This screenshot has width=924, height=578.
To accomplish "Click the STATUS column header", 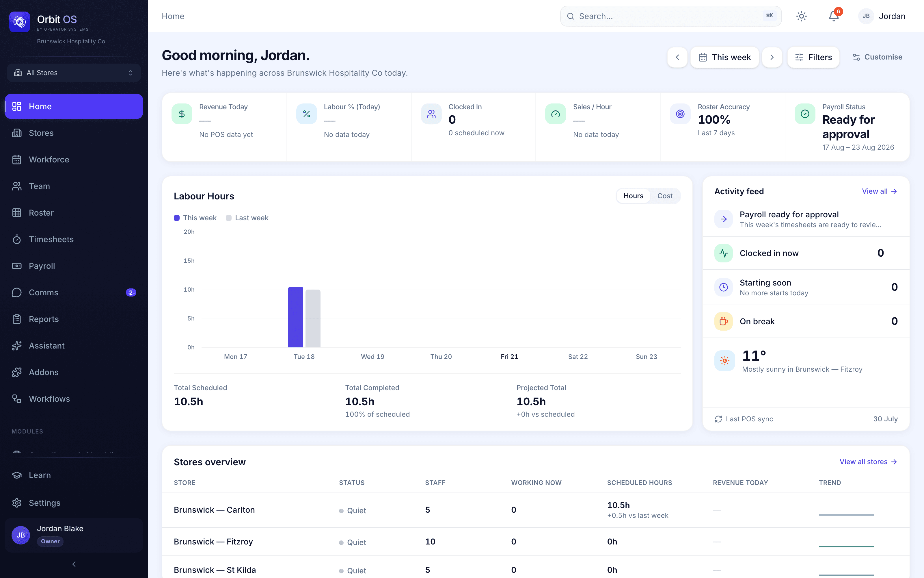I will pyautogui.click(x=352, y=482).
